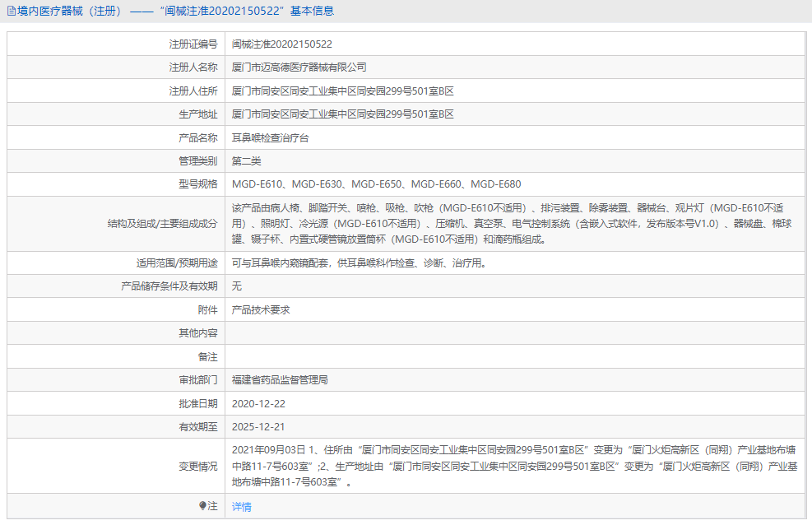The width and height of the screenshot is (812, 525).
Task: Click attachment value 产品技术要求
Action: pyautogui.click(x=261, y=309)
